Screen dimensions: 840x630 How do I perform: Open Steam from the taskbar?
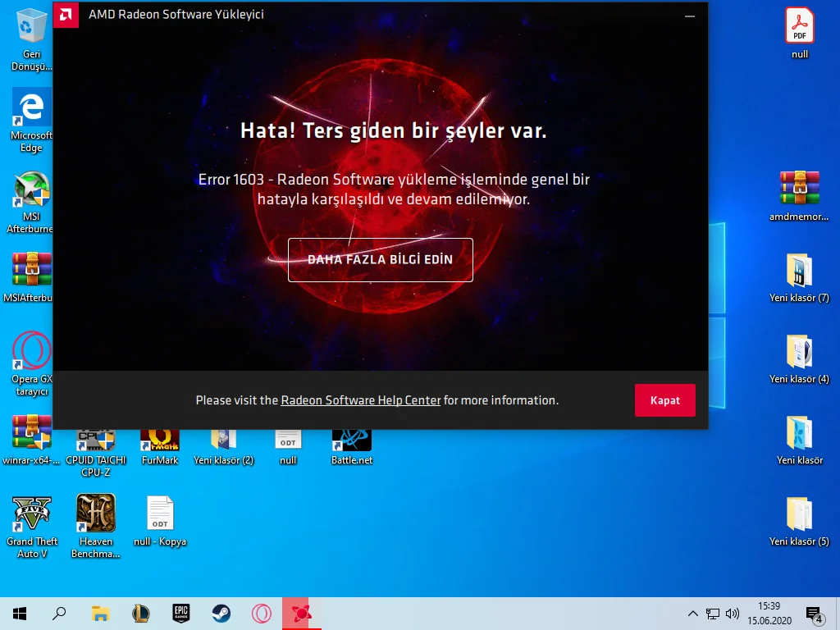[x=221, y=614]
